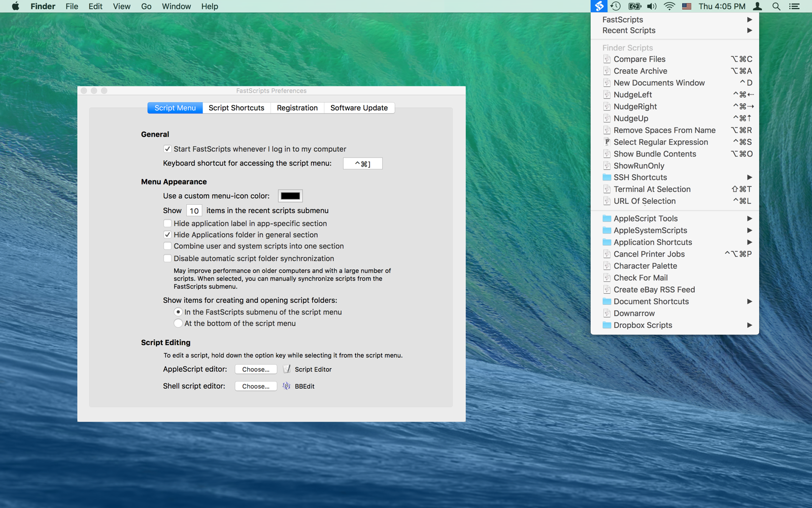
Task: Click the Script Editor app icon
Action: click(287, 369)
